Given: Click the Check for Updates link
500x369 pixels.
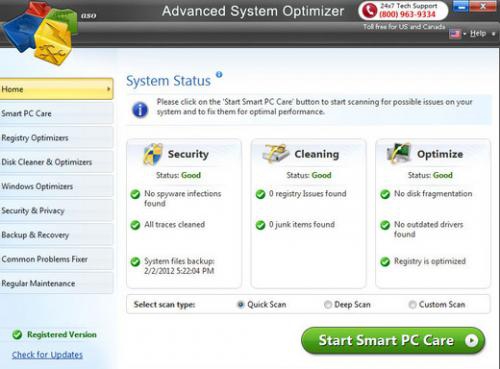Looking at the screenshot, I should coord(47,355).
